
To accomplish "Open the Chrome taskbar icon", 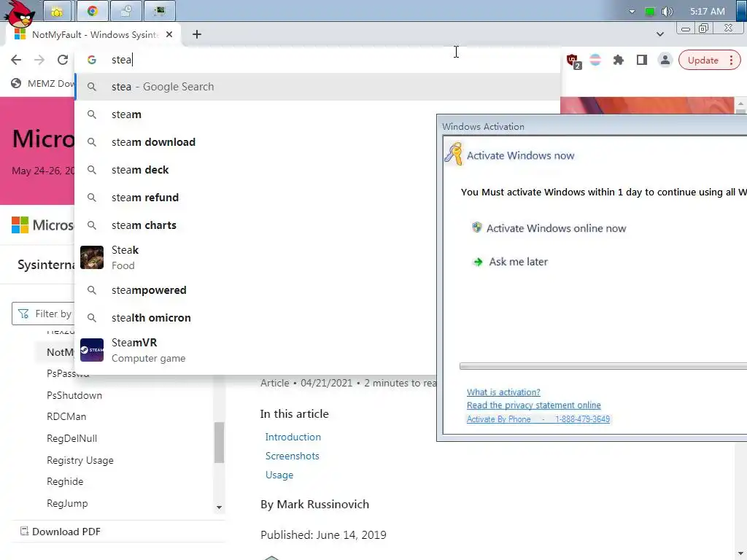I will [x=93, y=11].
